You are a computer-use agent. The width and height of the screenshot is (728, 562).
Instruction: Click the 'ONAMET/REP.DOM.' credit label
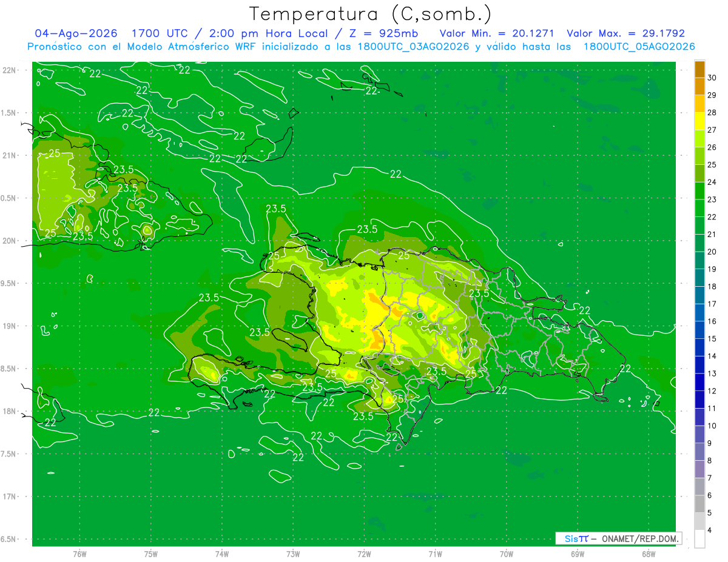pyautogui.click(x=640, y=538)
